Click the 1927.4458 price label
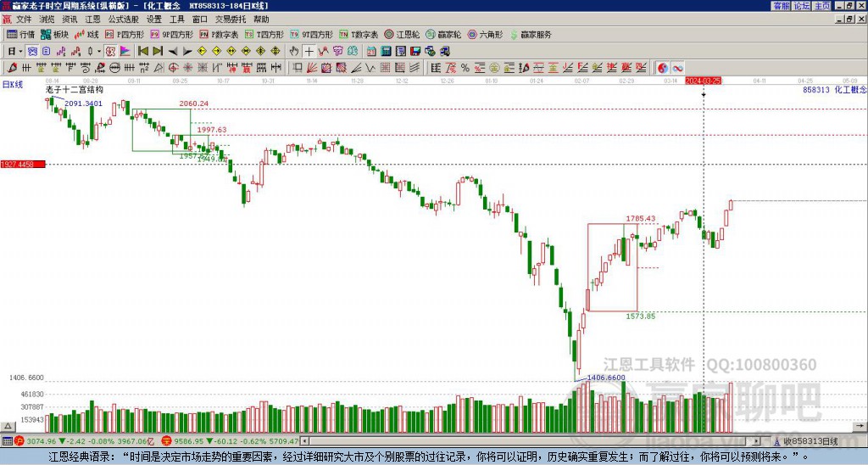The height and width of the screenshot is (465, 868). (x=23, y=165)
